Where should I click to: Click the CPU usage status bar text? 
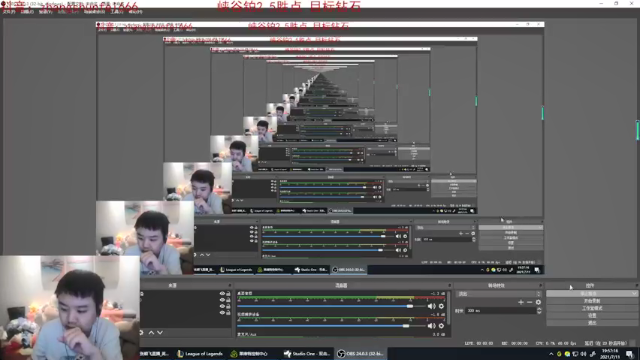556,343
